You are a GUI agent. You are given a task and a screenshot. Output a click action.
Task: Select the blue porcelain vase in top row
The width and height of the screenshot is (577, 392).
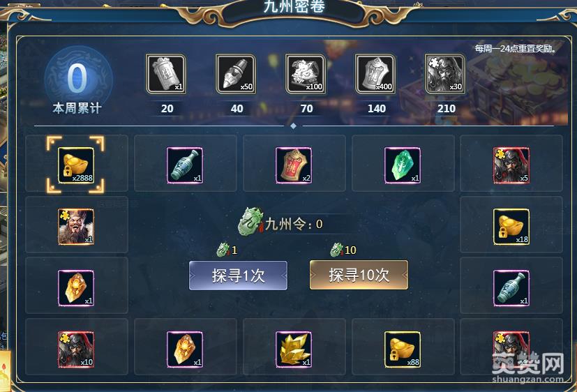[x=185, y=165]
